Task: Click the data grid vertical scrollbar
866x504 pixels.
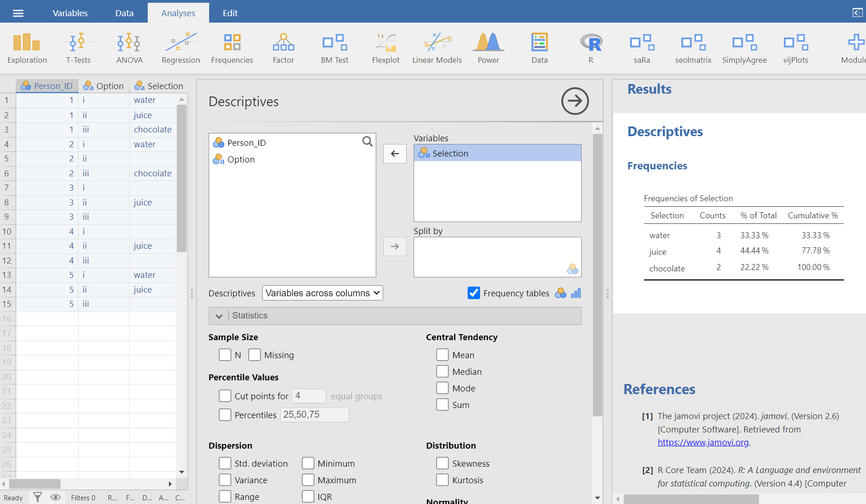Action: [181, 178]
